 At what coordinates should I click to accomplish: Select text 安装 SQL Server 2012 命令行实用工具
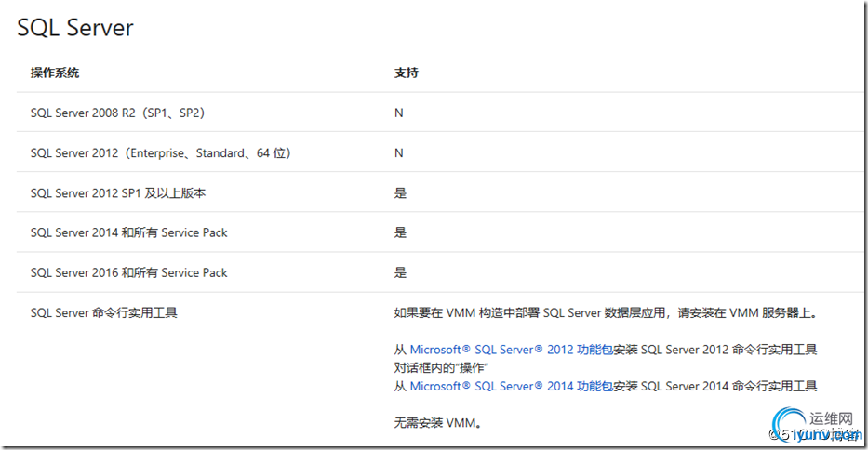715,350
